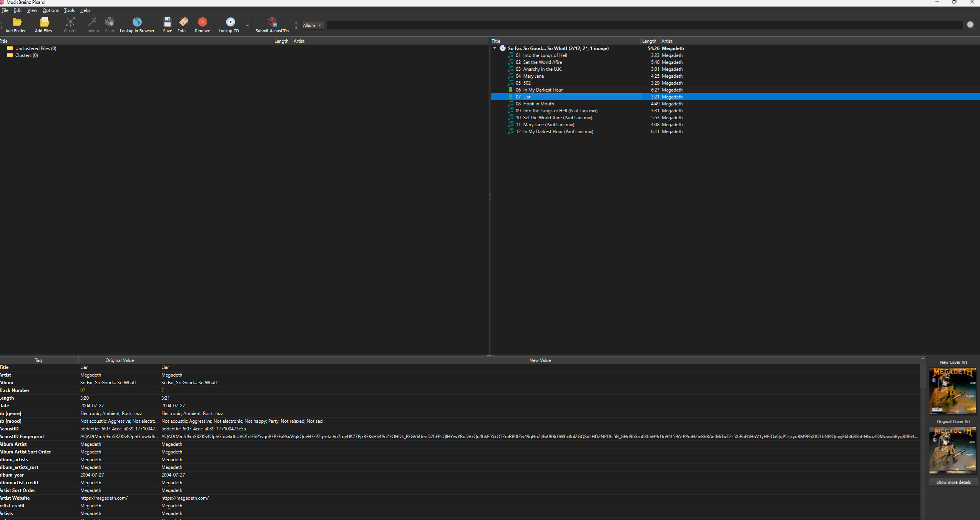
Task: Click the Save disk icon
Action: [167, 22]
